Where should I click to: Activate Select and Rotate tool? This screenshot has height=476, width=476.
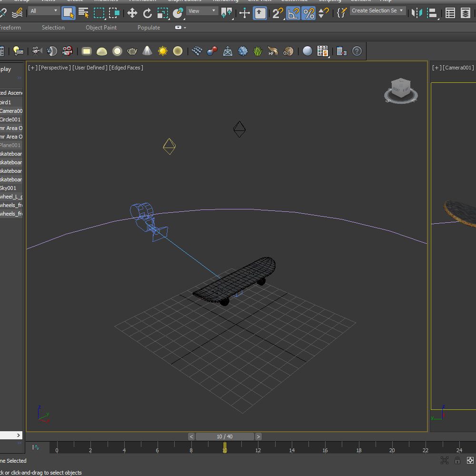pyautogui.click(x=148, y=13)
